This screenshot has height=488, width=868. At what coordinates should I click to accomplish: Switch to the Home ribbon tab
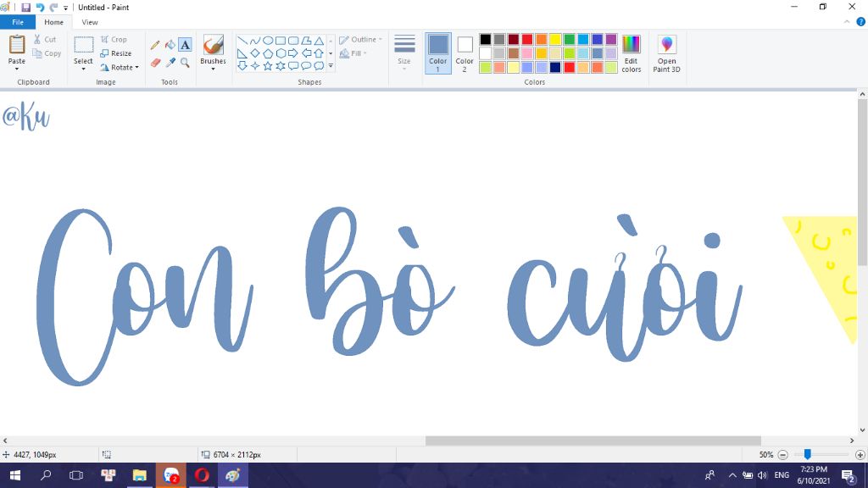click(x=53, y=22)
